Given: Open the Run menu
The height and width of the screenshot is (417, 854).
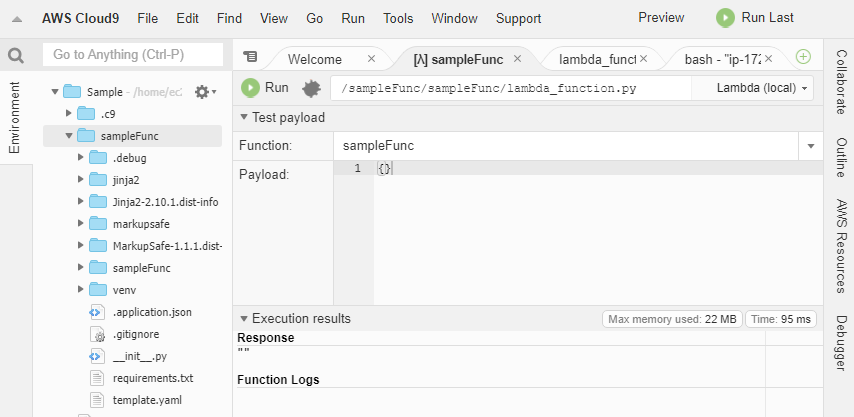Looking at the screenshot, I should point(353,19).
